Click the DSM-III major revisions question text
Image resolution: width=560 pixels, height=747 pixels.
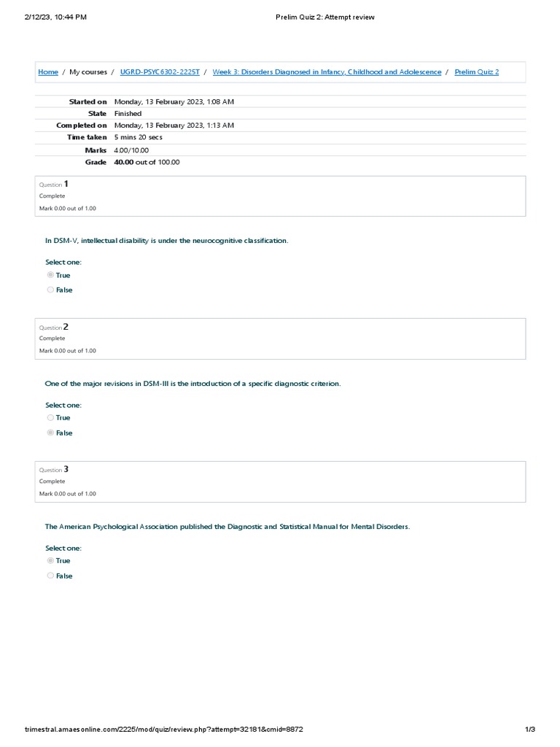click(x=192, y=384)
